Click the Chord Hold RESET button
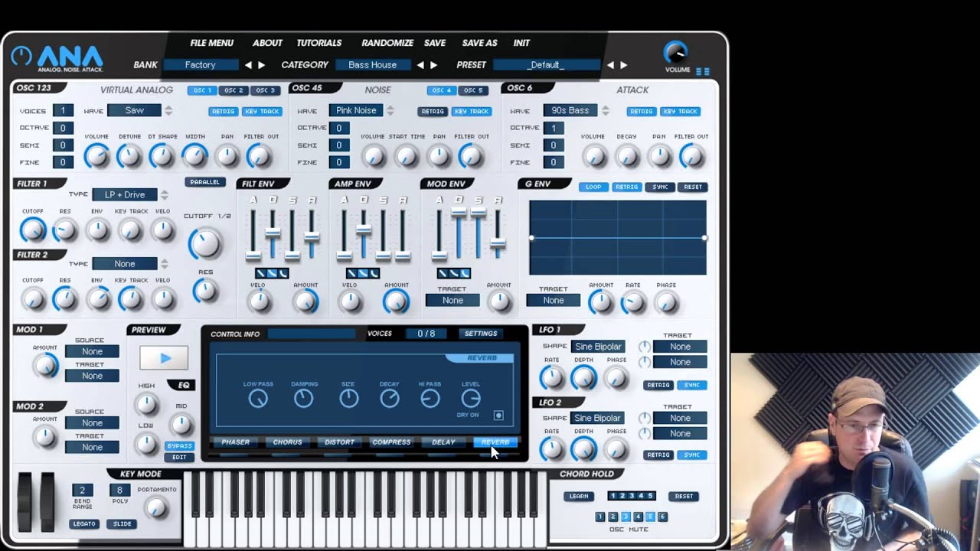This screenshot has width=980, height=551. pos(684,496)
